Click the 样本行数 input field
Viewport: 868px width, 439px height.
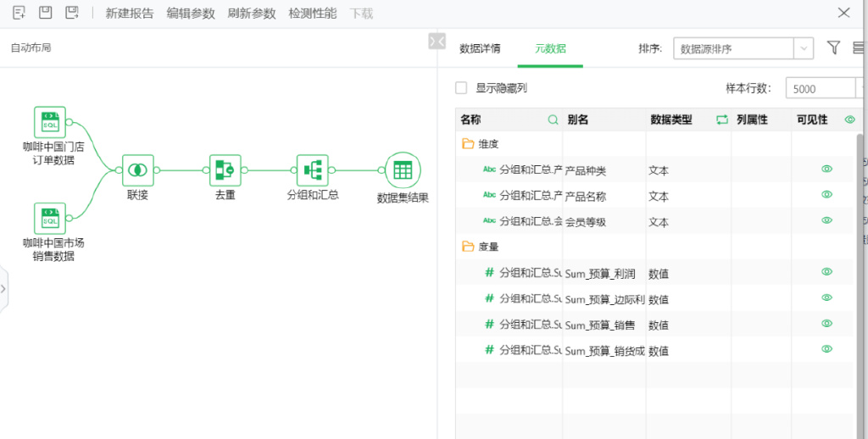tap(819, 88)
